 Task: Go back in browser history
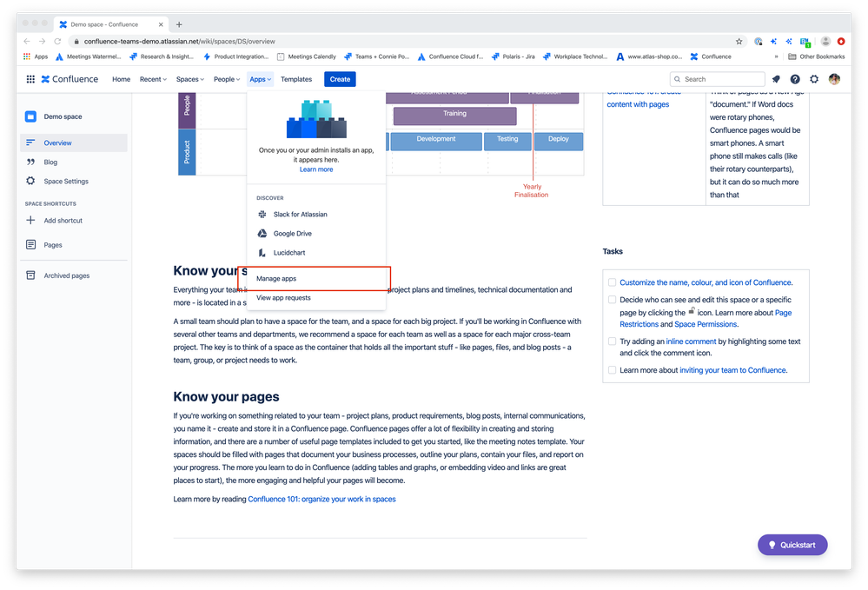click(x=27, y=42)
